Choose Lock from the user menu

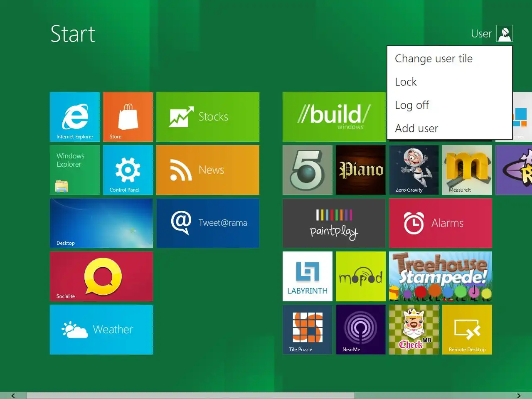click(x=449, y=82)
